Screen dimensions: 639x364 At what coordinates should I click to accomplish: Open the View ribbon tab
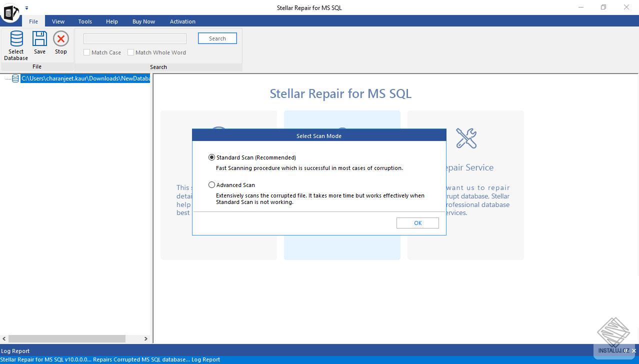[x=58, y=21]
